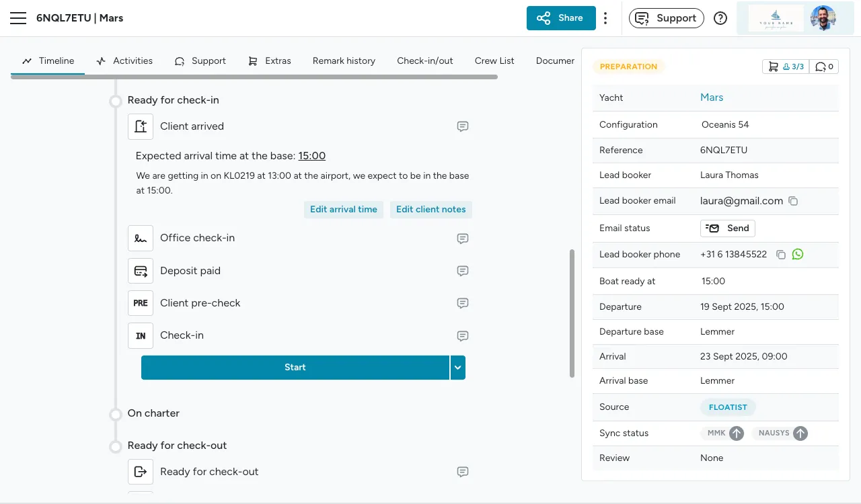This screenshot has height=504, width=861.
Task: Click the horizontal tab bar scrollbar
Action: pyautogui.click(x=254, y=77)
